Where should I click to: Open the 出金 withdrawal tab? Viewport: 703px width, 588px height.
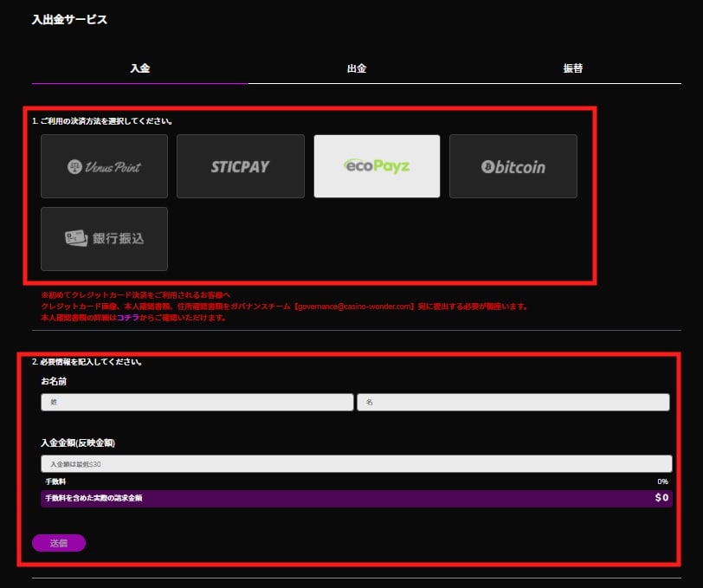click(x=357, y=68)
